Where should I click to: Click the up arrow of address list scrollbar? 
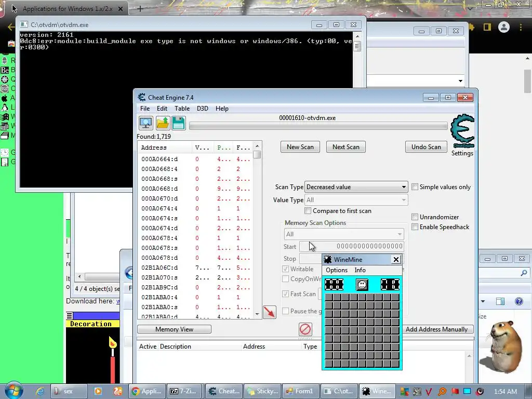257,146
